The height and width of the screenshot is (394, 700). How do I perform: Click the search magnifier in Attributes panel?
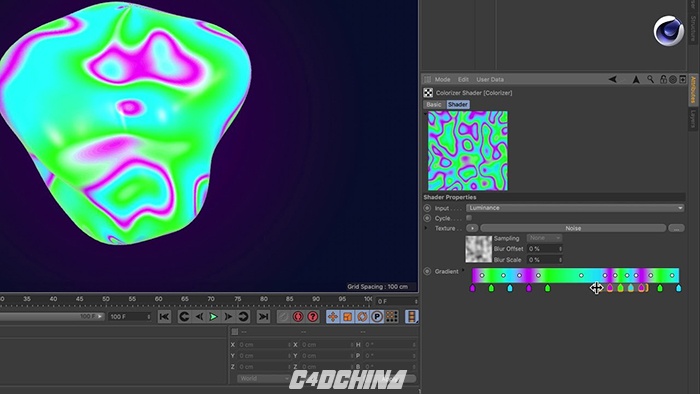(x=650, y=79)
